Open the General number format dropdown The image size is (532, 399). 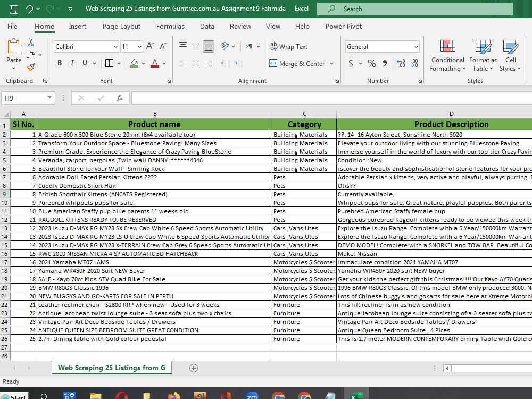pos(416,47)
